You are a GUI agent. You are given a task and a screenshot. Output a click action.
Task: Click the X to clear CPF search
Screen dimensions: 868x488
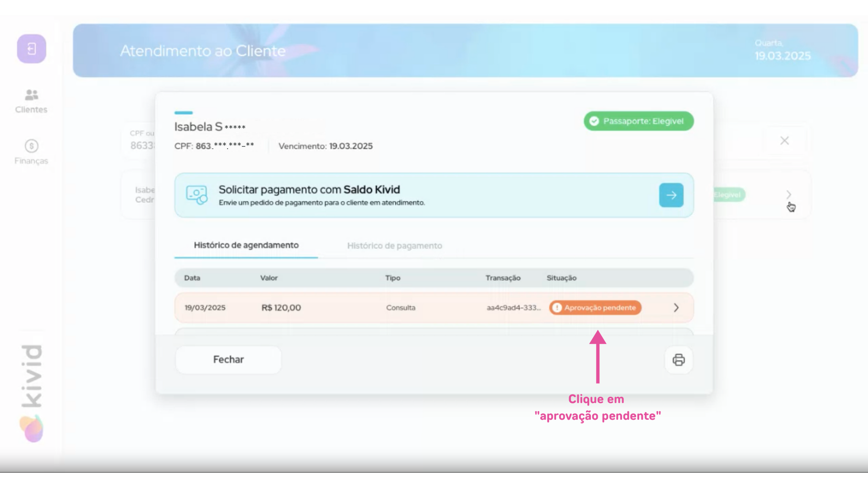point(784,141)
